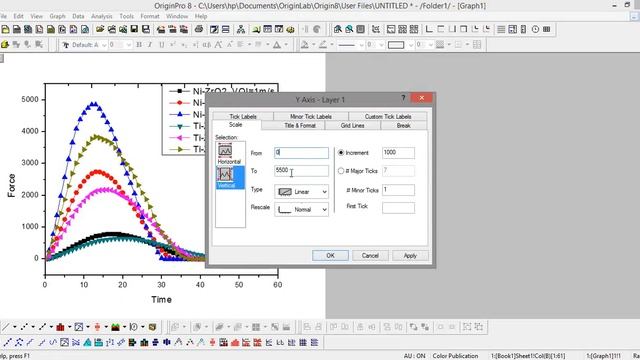Click the First Tick field
The width and height of the screenshot is (640, 360).
[398, 208]
